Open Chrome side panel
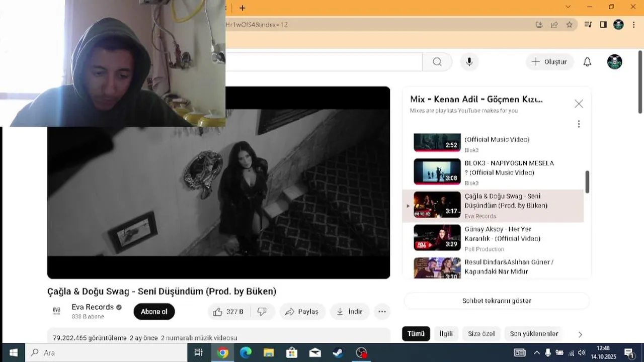The height and width of the screenshot is (362, 644). (603, 25)
